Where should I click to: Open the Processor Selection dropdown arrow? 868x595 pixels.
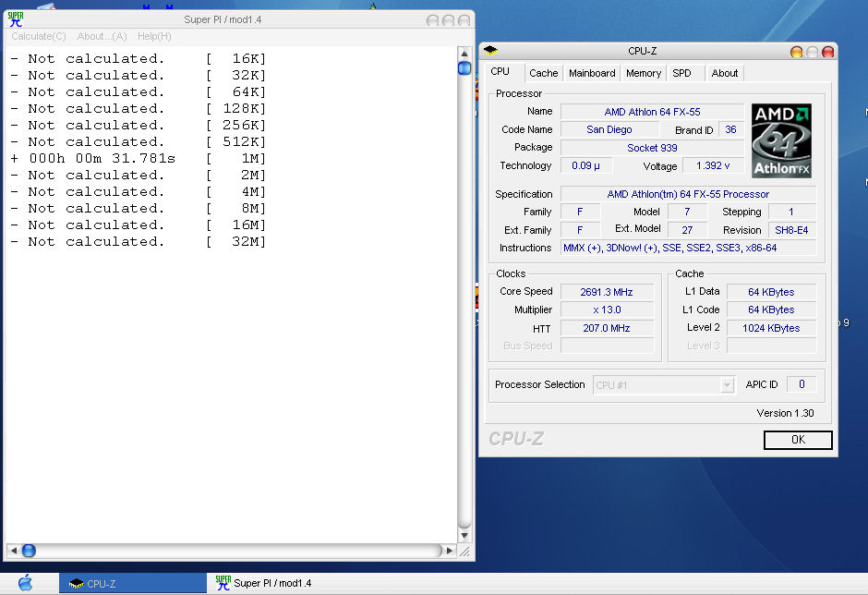click(728, 385)
